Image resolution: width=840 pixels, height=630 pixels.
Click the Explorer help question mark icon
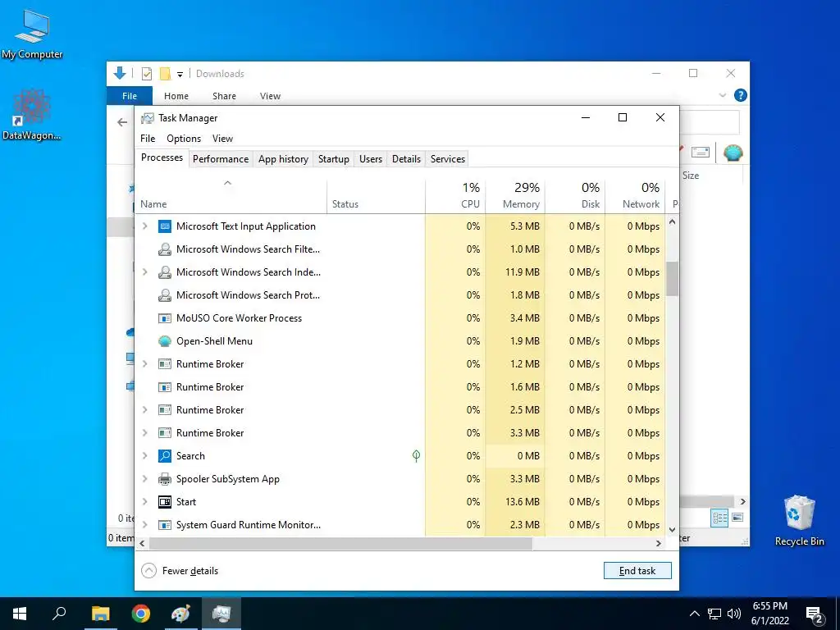(741, 95)
